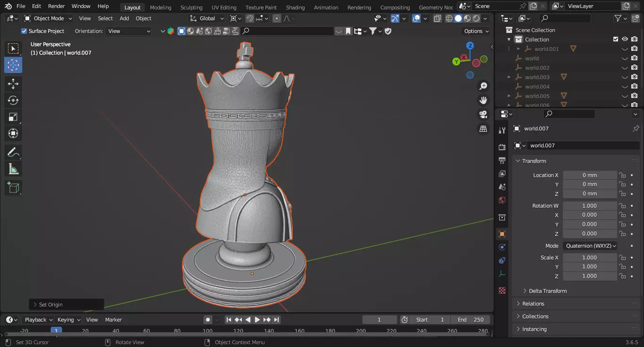The width and height of the screenshot is (644, 347).
Task: Toggle show gizmos button
Action: (395, 18)
